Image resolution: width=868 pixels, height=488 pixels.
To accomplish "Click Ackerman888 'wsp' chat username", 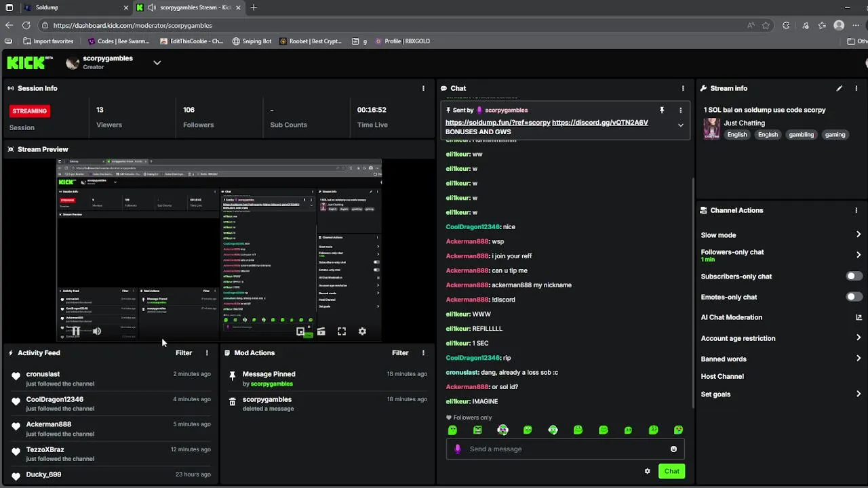I will (467, 241).
